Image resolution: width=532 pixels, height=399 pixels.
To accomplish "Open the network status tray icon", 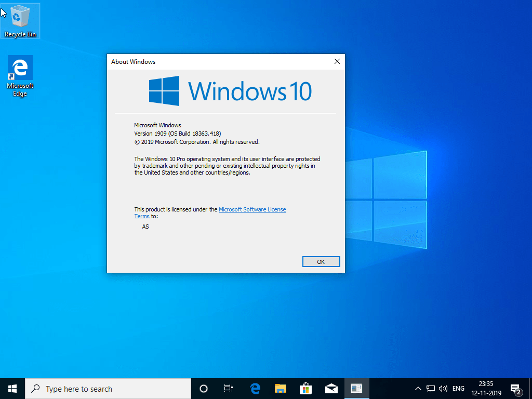I will pyautogui.click(x=431, y=389).
